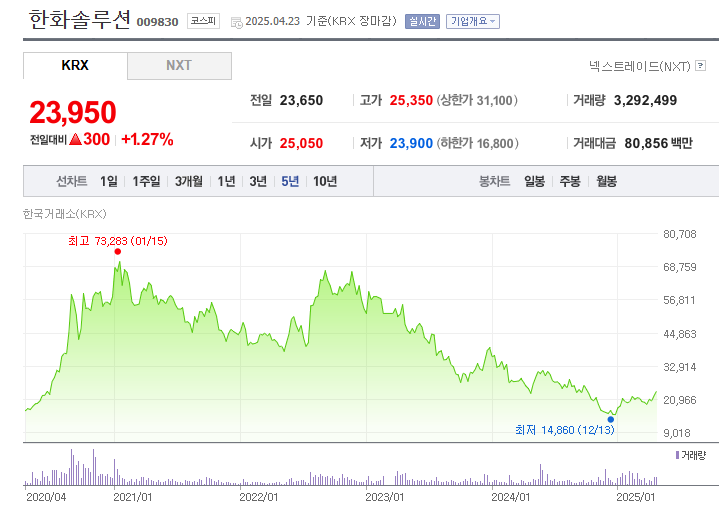Click the 2021/01 x-axis label

(x=133, y=497)
